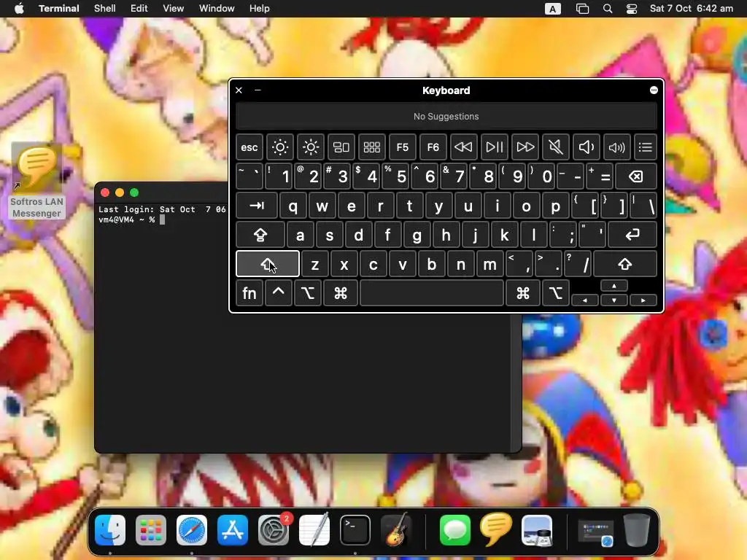Open Spotlight search in menu bar

point(608,9)
